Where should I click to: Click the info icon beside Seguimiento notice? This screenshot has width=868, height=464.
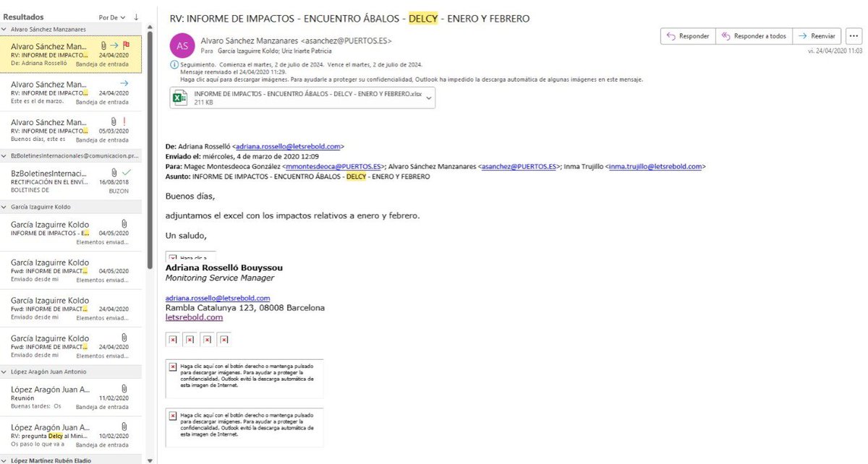click(174, 66)
